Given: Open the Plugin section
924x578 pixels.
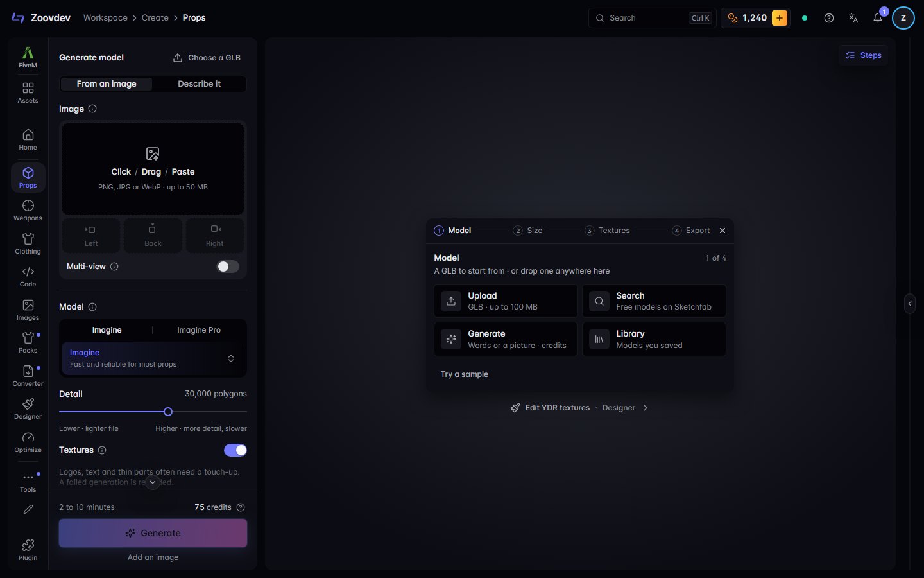Looking at the screenshot, I should tap(28, 550).
